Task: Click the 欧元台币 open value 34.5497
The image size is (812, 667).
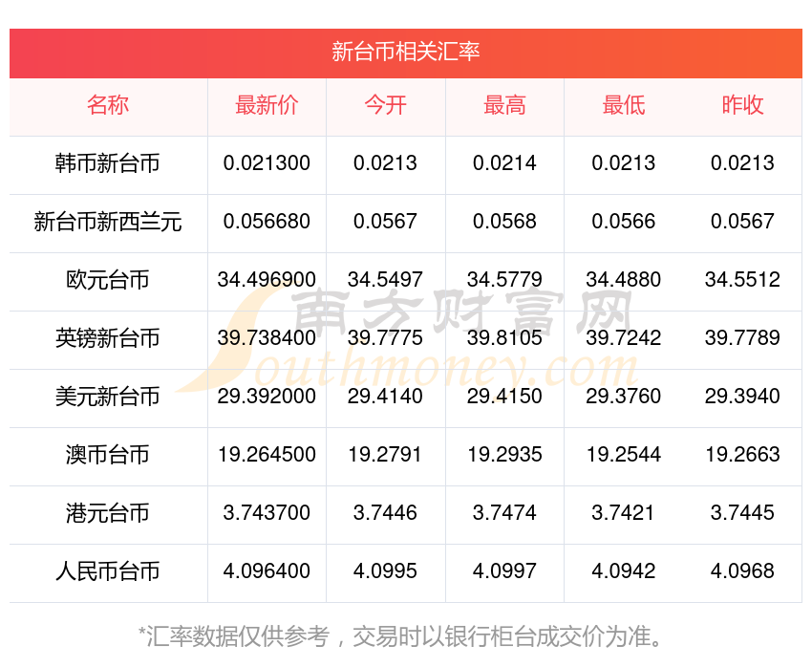Action: click(385, 280)
